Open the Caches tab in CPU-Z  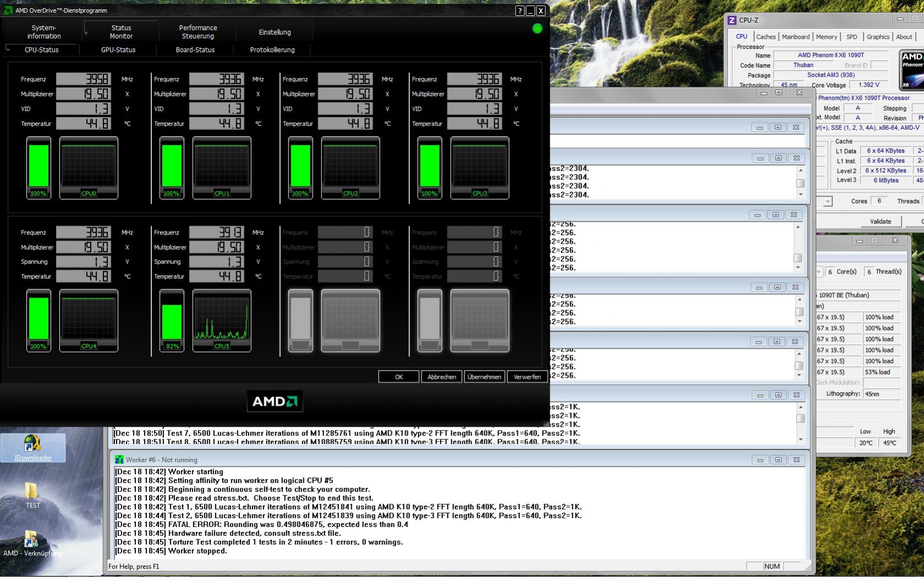point(766,37)
